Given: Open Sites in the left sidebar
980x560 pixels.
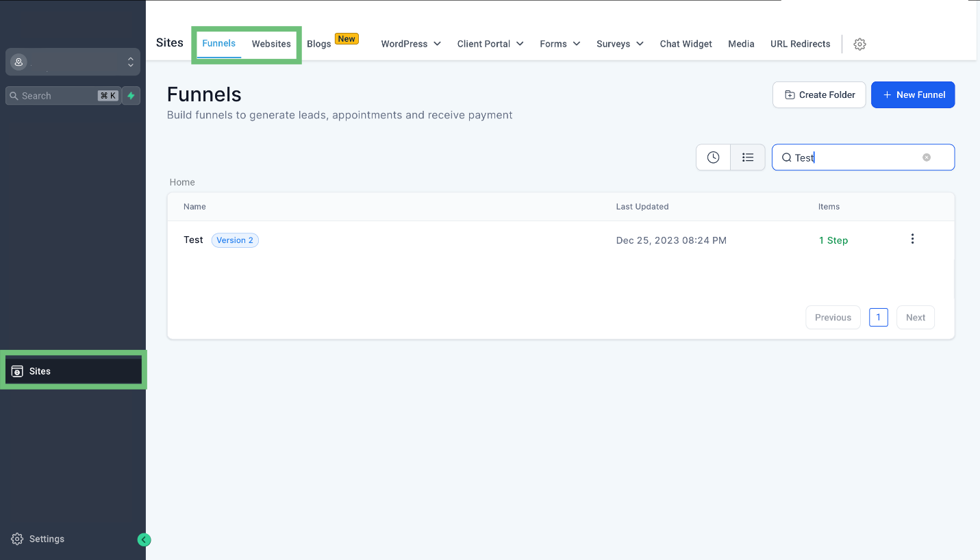Looking at the screenshot, I should (x=73, y=371).
